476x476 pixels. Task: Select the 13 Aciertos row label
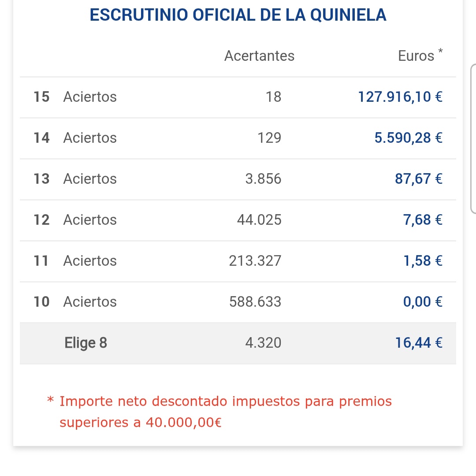pyautogui.click(x=75, y=179)
